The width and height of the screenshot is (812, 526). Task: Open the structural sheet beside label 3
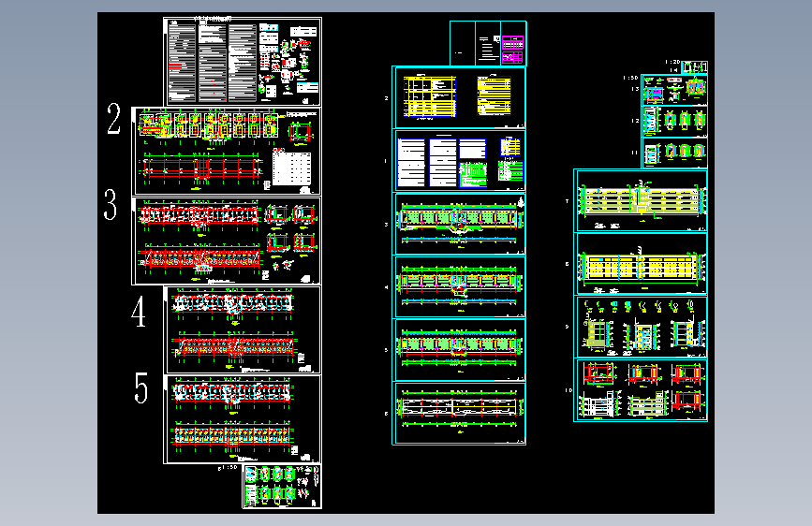click(x=227, y=241)
